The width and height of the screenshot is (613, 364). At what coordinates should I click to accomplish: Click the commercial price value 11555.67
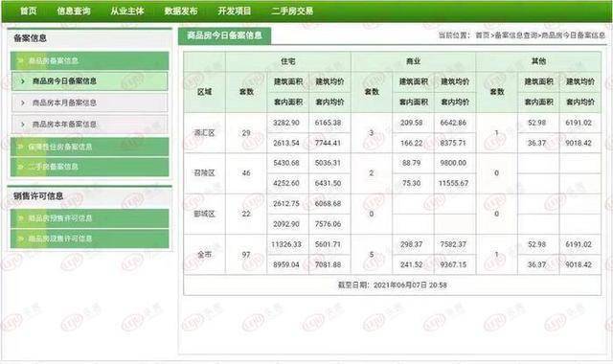453,183
